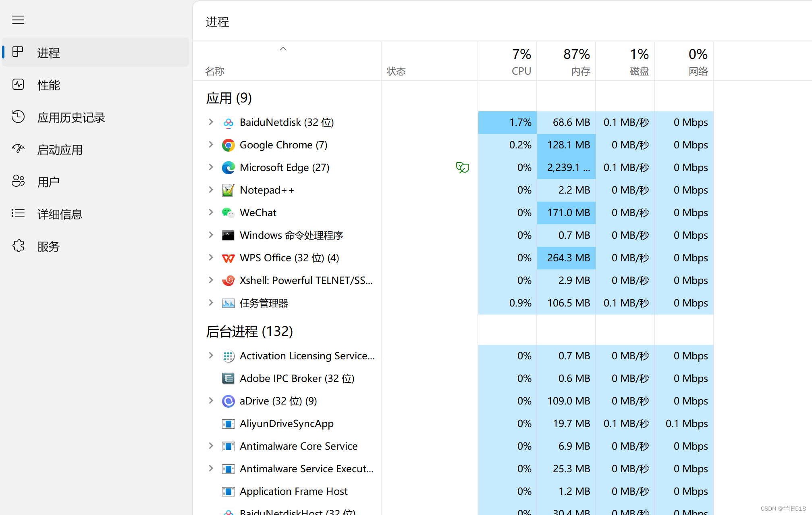The width and height of the screenshot is (812, 515).
Task: Open the 用户 users page icon
Action: tap(18, 181)
